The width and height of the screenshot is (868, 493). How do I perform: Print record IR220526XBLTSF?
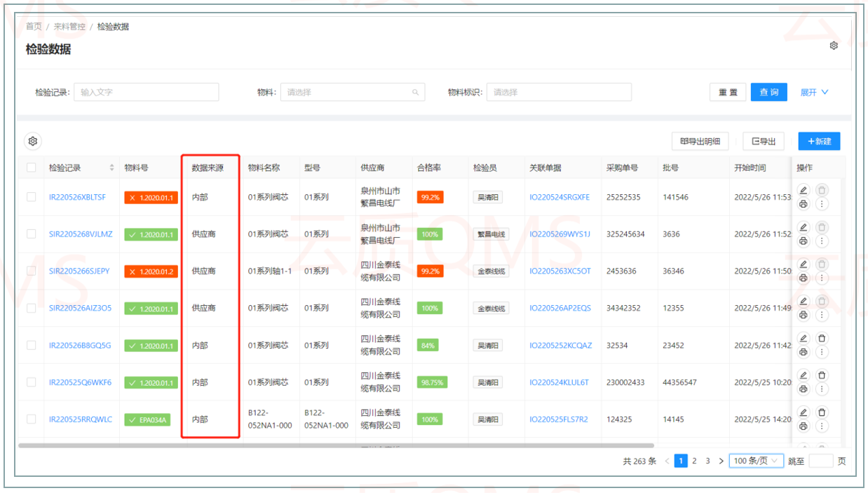point(803,204)
